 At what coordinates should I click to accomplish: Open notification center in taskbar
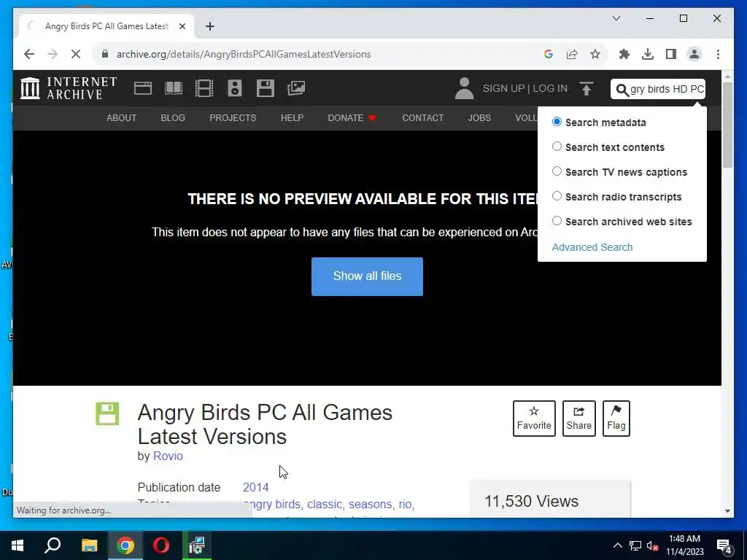[724, 546]
